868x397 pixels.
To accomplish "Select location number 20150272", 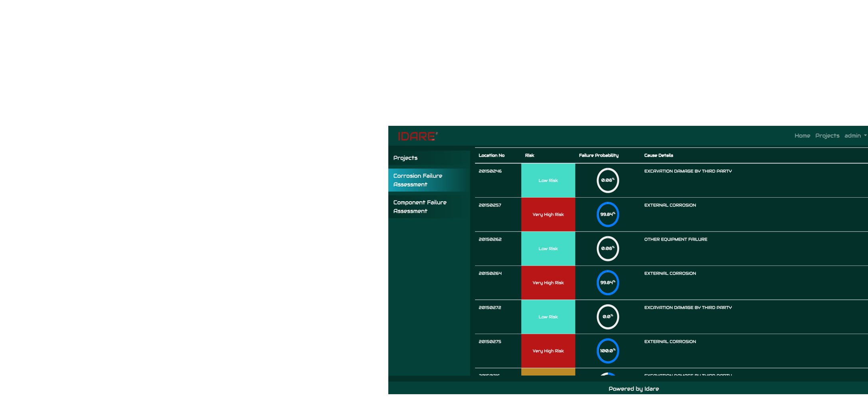I will pyautogui.click(x=490, y=308).
